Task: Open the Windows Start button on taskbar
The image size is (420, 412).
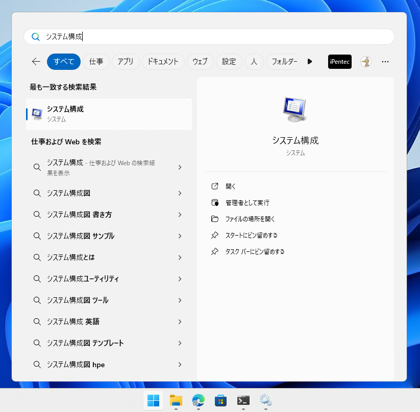Action: (x=153, y=400)
